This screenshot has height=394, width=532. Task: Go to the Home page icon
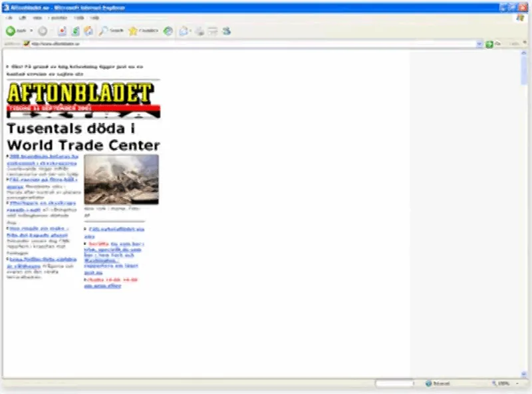tap(88, 31)
